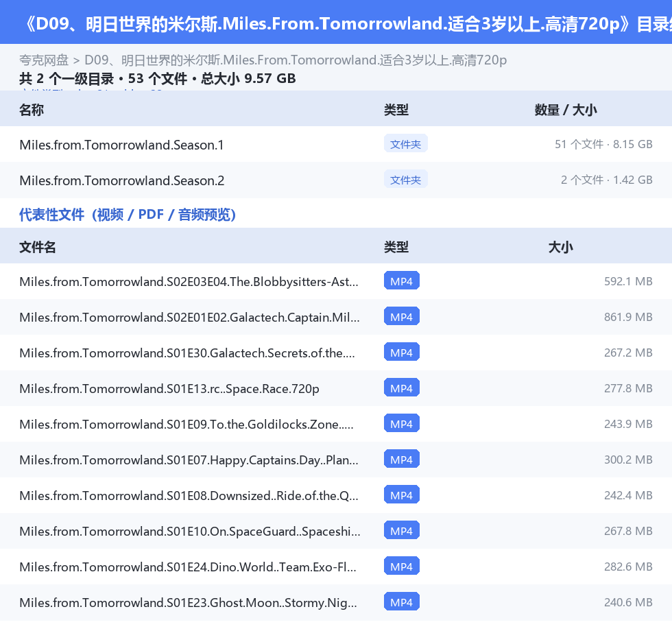Click the 300.2 MB size value

point(628,459)
